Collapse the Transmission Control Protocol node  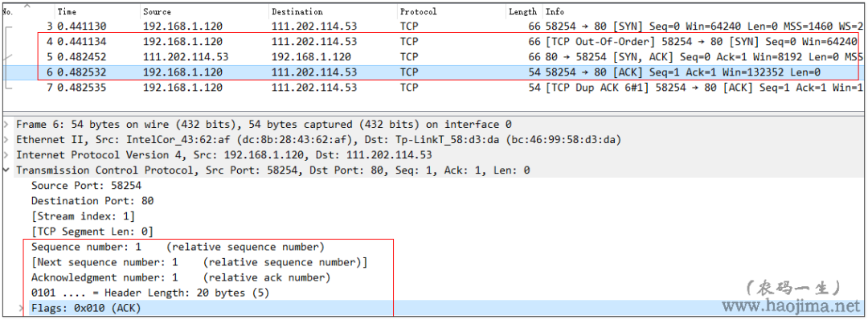pyautogui.click(x=6, y=170)
